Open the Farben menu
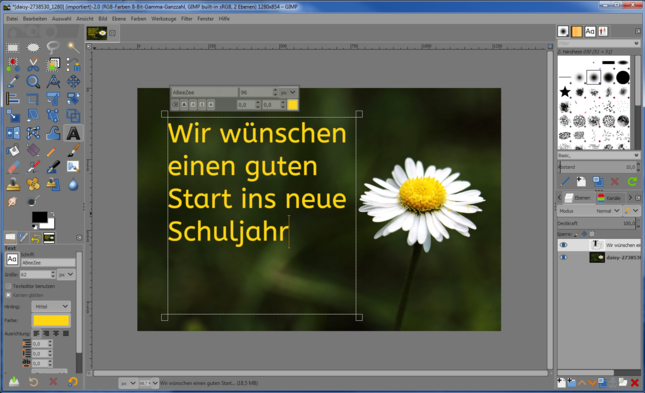The width and height of the screenshot is (645, 393). (139, 19)
